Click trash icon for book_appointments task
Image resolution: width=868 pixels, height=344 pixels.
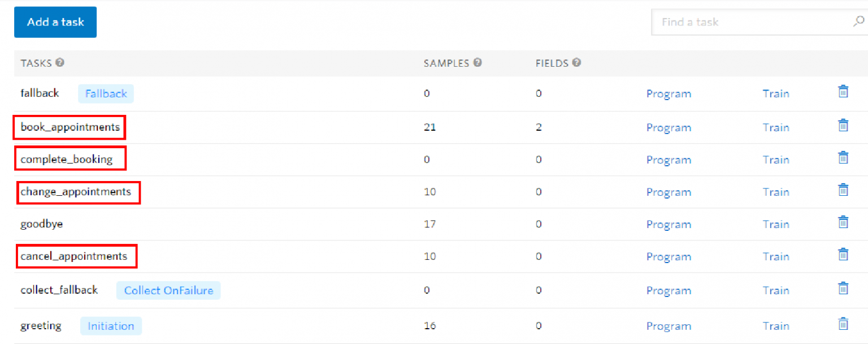pyautogui.click(x=843, y=125)
